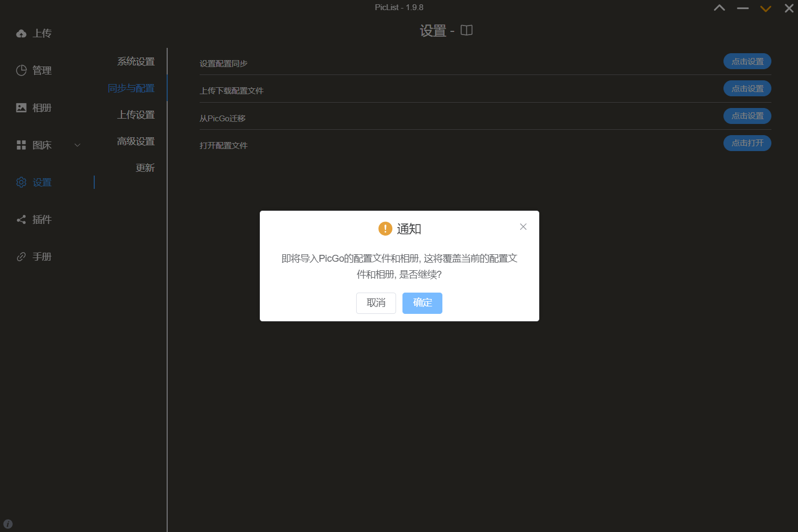Viewport: 798px width, 532px height.
Task: Click the 相册 picture icon
Action: click(x=21, y=107)
